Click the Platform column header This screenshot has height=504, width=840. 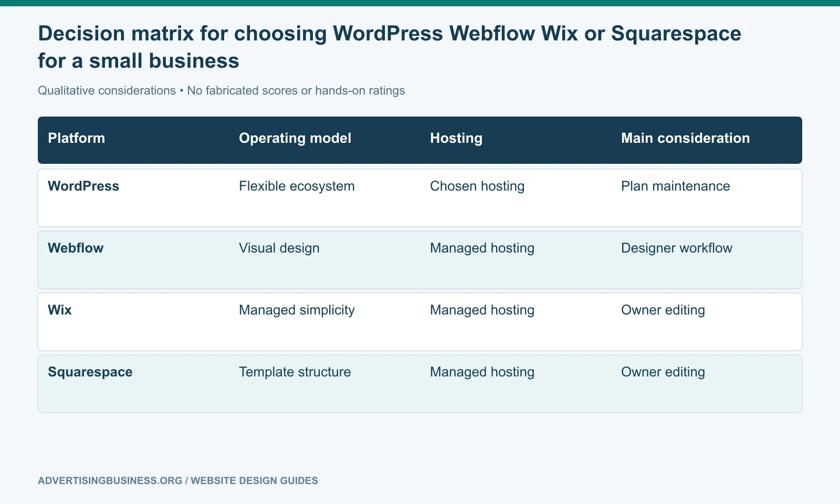coord(77,138)
